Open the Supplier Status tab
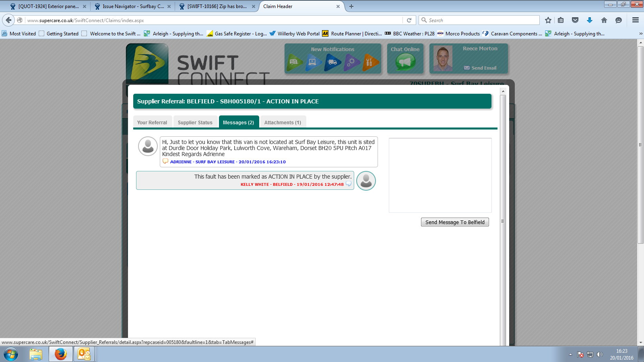Image resolution: width=644 pixels, height=362 pixels. tap(195, 122)
